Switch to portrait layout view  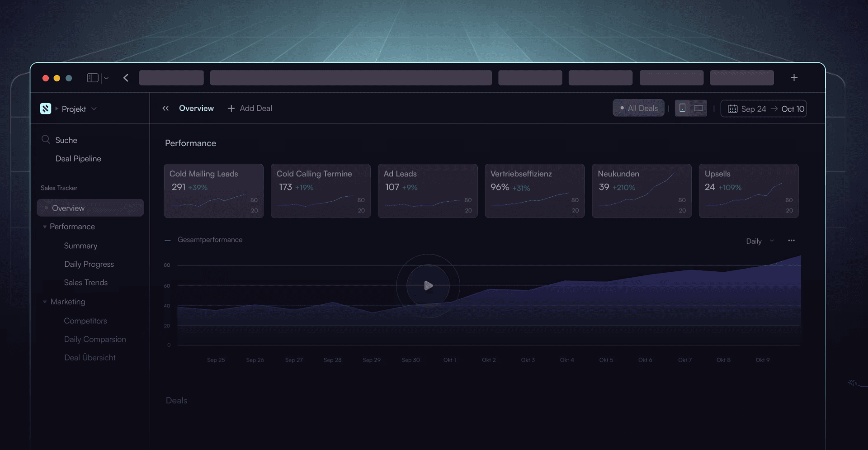[x=683, y=108]
